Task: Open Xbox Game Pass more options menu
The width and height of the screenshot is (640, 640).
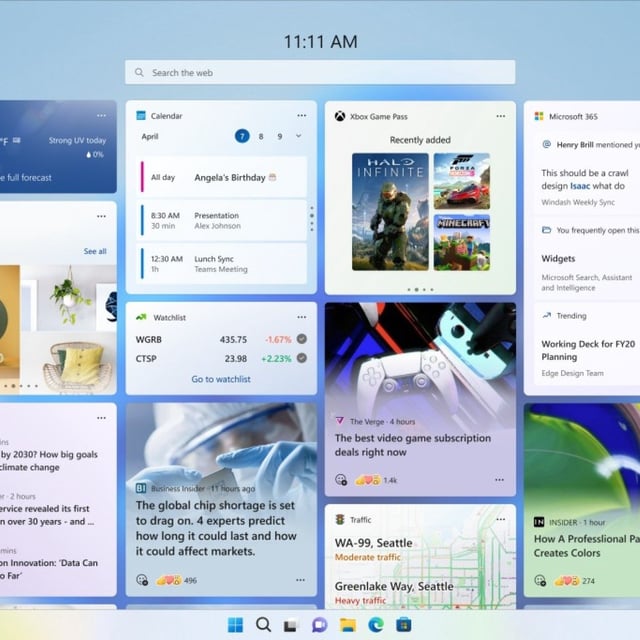Action: [501, 116]
